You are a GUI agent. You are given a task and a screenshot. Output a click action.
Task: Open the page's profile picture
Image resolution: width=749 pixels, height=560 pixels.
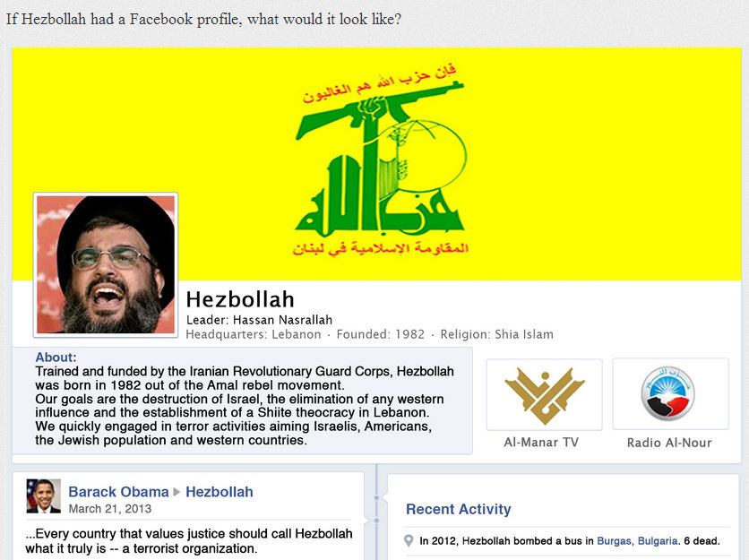click(106, 264)
